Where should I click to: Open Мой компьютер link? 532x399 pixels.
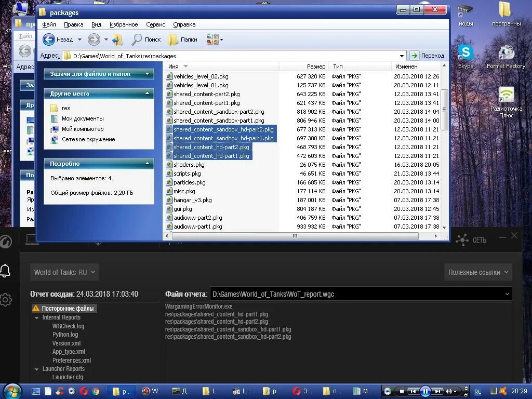pyautogui.click(x=77, y=129)
